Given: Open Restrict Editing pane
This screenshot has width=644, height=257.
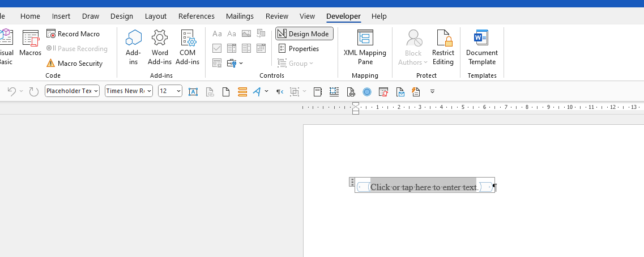Looking at the screenshot, I should (x=443, y=47).
